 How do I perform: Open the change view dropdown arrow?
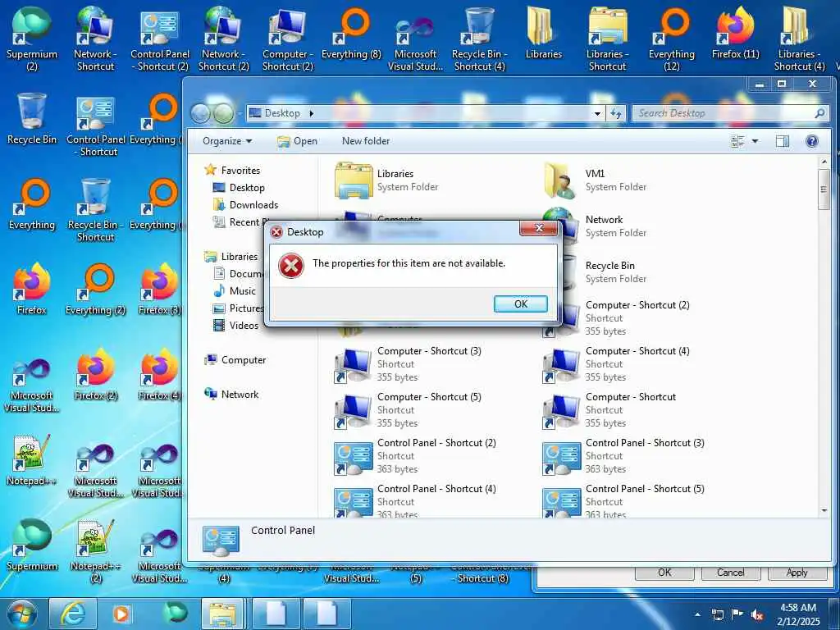(x=755, y=141)
